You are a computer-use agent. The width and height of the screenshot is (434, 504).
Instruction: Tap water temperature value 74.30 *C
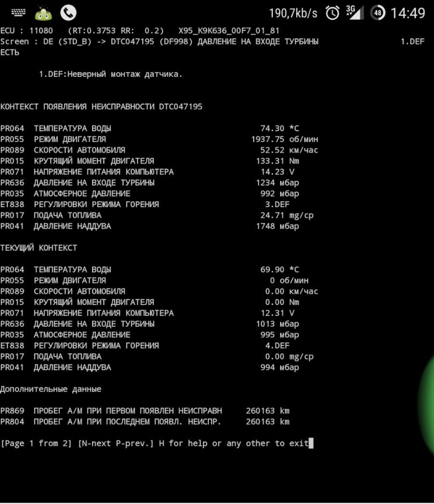tap(280, 128)
